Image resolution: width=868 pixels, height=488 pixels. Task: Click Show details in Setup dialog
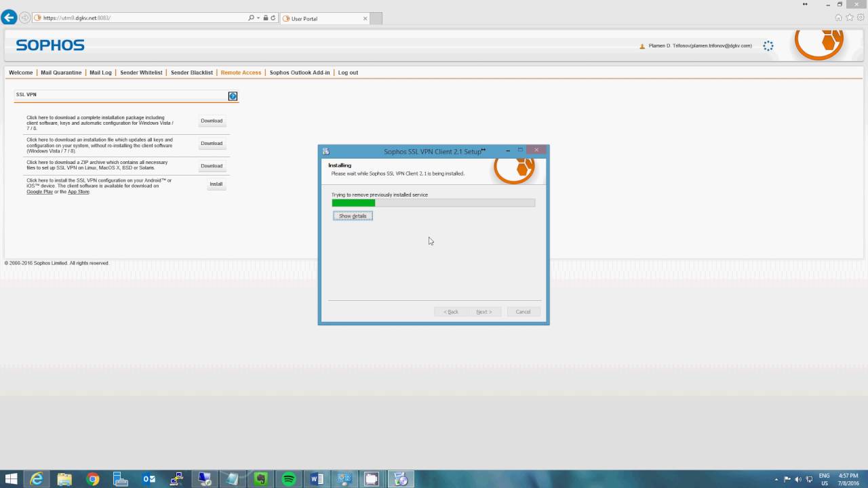pyautogui.click(x=353, y=216)
